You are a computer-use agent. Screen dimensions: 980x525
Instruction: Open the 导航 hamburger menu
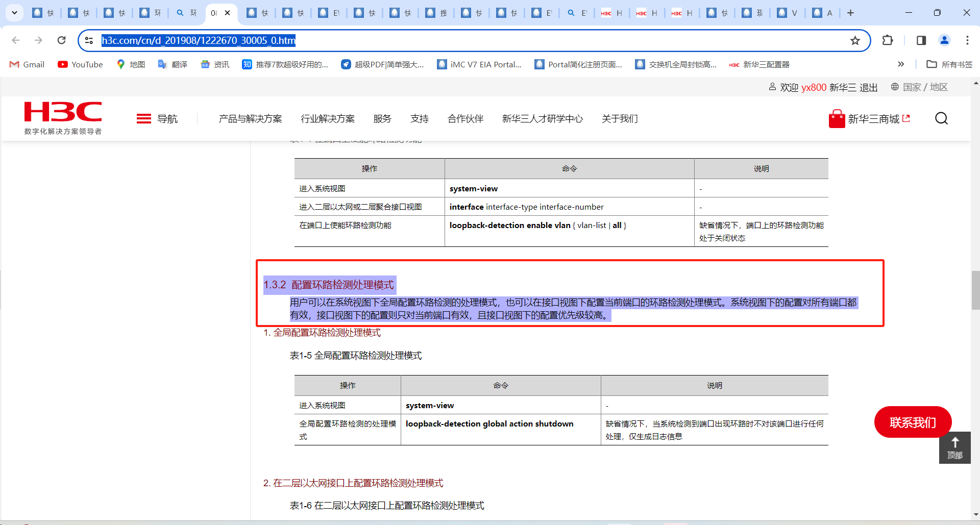pyautogui.click(x=157, y=119)
